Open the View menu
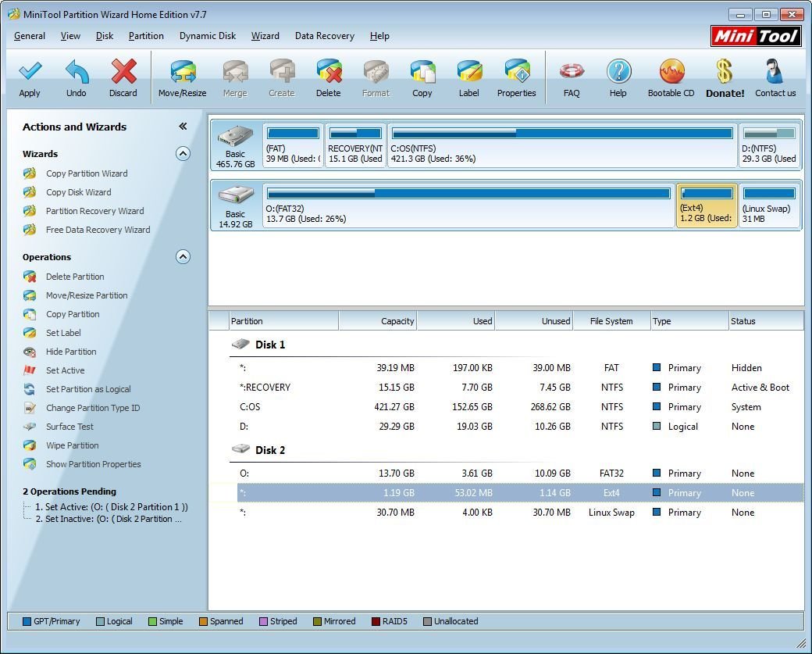This screenshot has width=812, height=654. click(x=70, y=36)
